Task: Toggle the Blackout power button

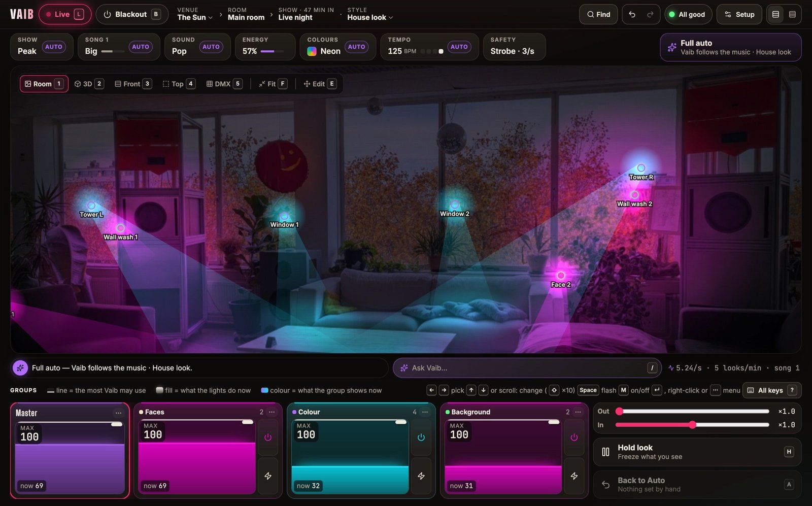Action: coord(132,14)
